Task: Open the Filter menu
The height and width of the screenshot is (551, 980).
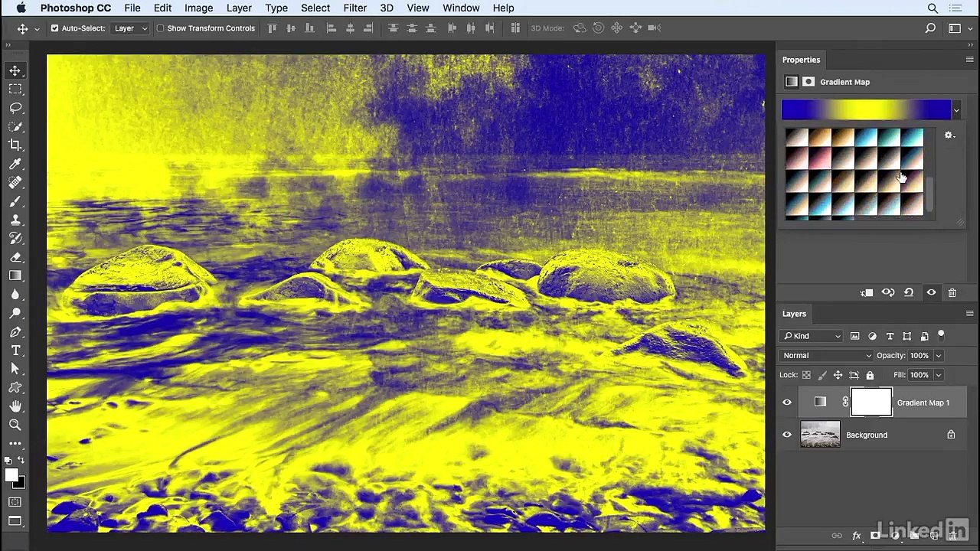Action: [354, 8]
